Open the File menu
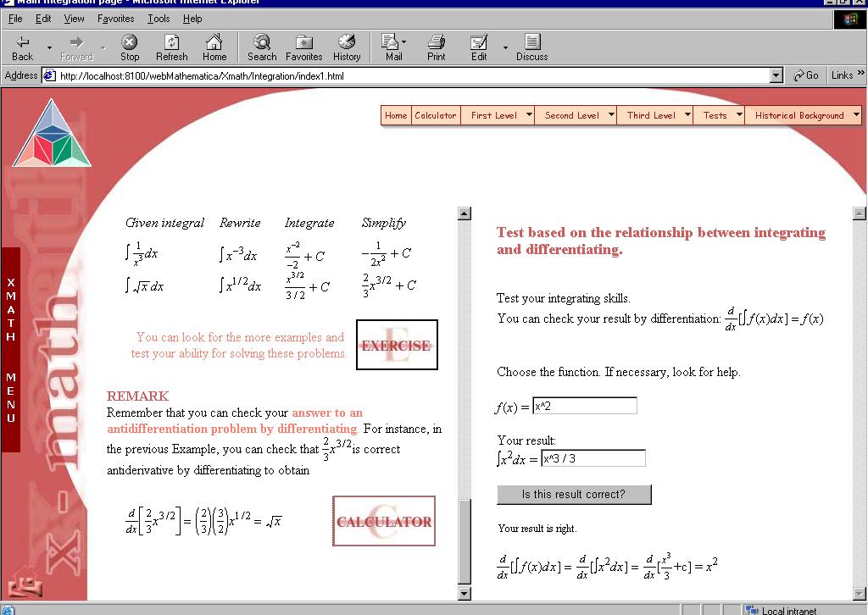 point(15,19)
